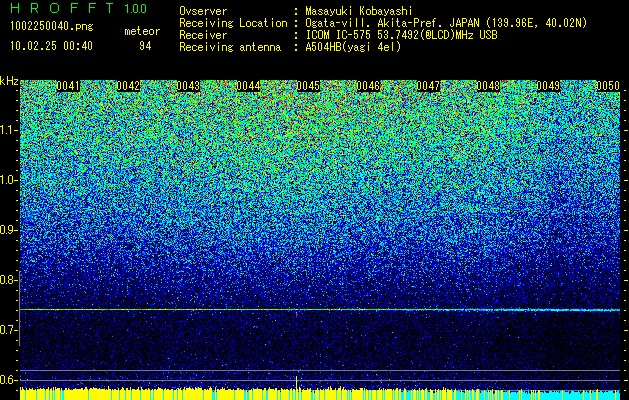Click the 0050 time marker

coord(608,86)
